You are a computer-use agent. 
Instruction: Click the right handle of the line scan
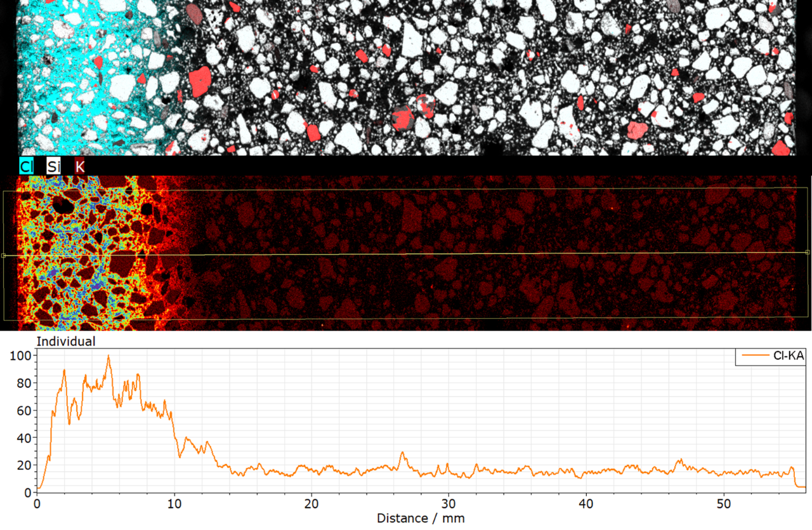(x=807, y=252)
